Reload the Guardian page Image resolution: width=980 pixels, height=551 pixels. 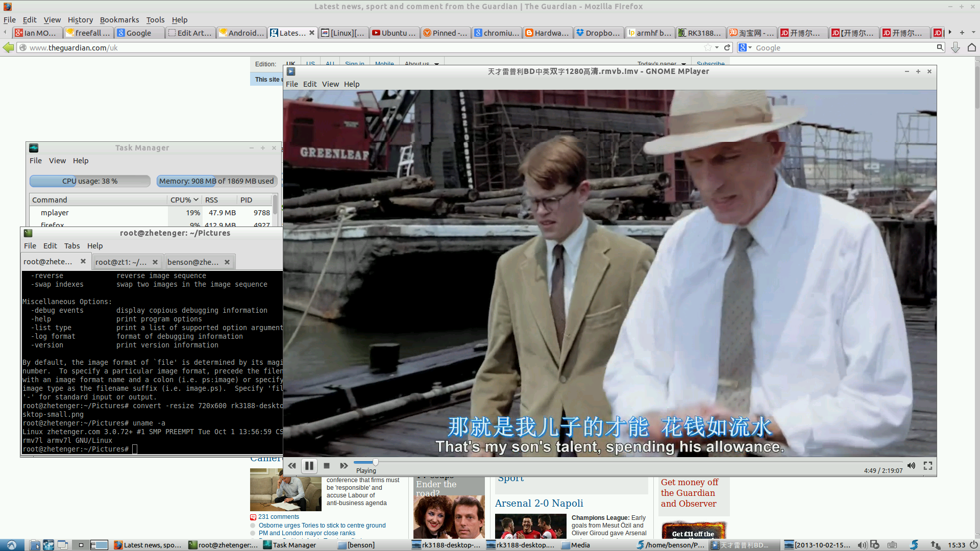coord(727,47)
